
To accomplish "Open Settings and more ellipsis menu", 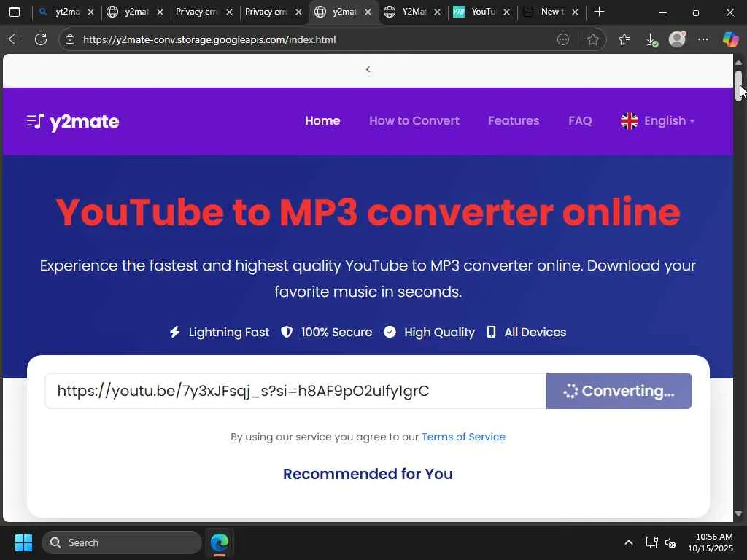I will click(x=703, y=39).
